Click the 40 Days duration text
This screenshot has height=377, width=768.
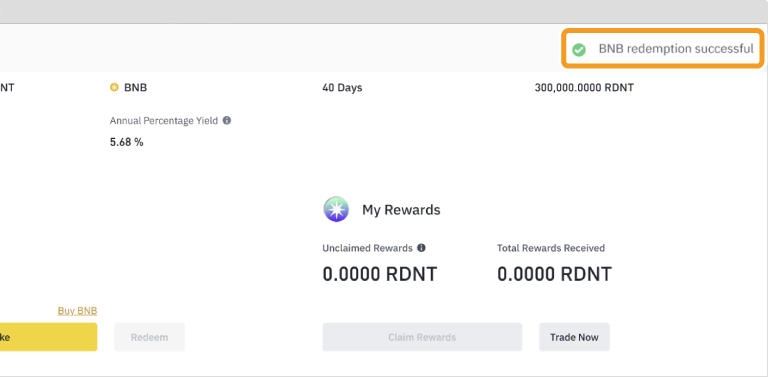[x=342, y=88]
